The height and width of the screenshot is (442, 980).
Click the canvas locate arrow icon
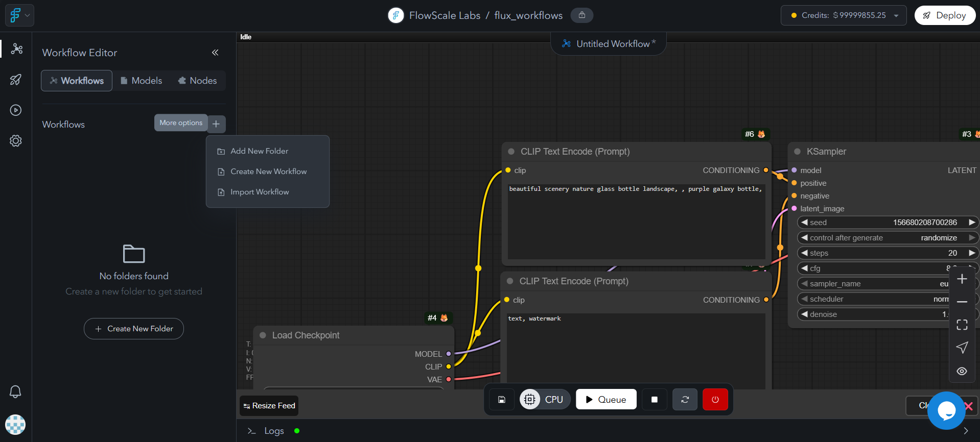962,348
